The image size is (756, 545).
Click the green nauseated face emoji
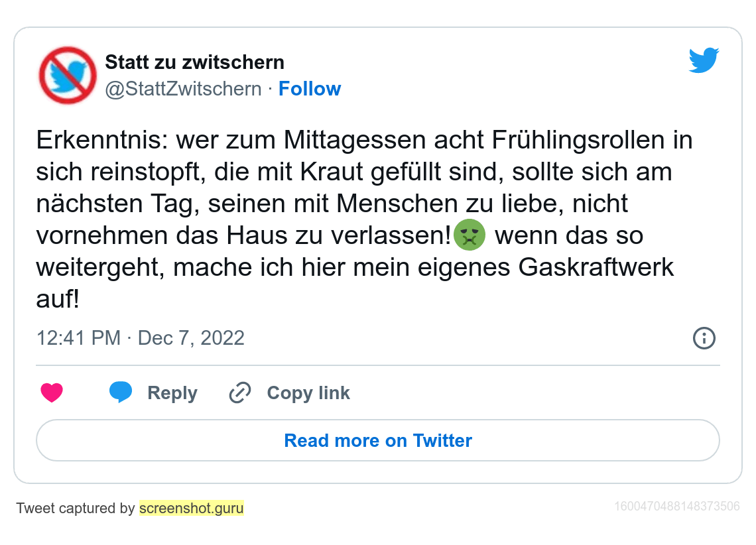(x=470, y=235)
